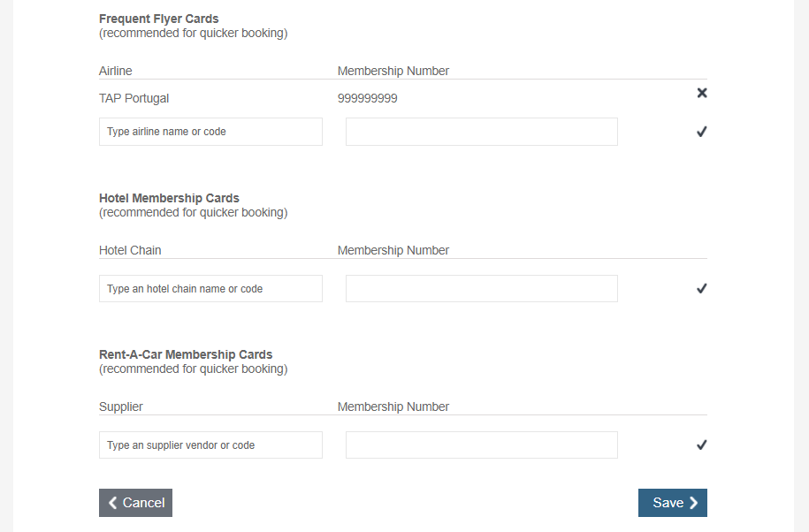
Task: Click the Airline column label
Action: coord(116,71)
